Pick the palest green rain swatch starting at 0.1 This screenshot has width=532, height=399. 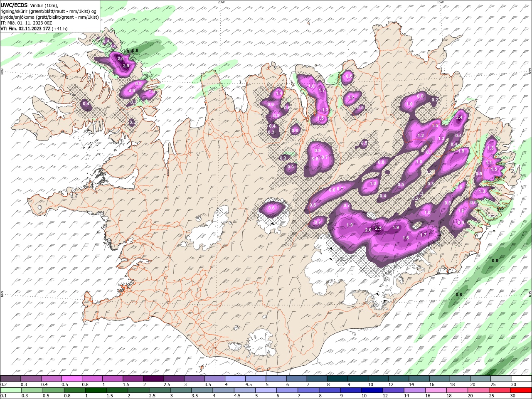click(11, 390)
